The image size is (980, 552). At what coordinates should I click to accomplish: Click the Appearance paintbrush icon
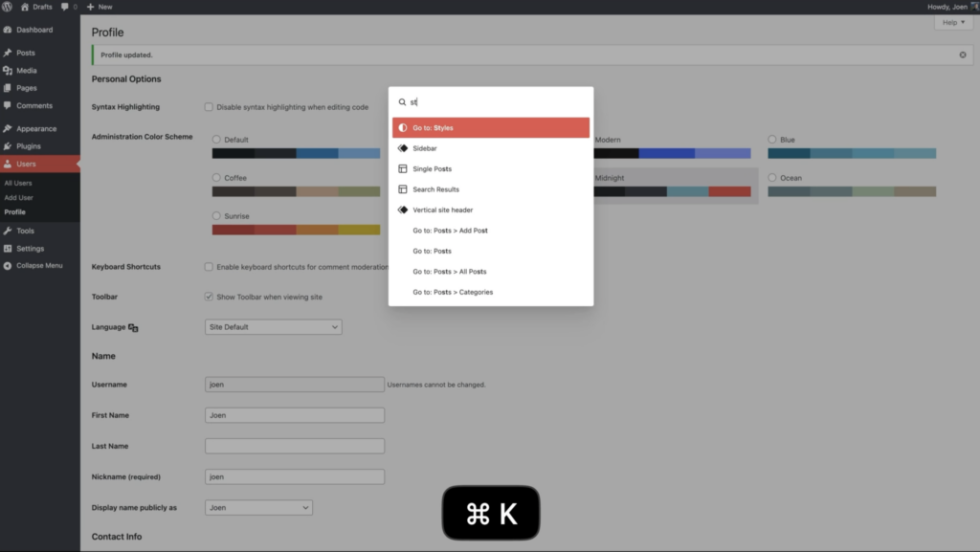(x=8, y=129)
